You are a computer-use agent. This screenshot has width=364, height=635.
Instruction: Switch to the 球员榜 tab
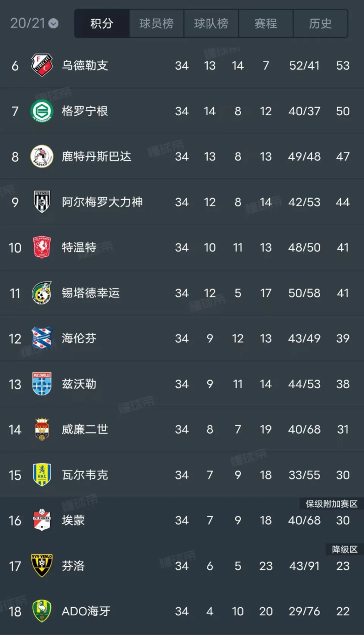tap(156, 23)
